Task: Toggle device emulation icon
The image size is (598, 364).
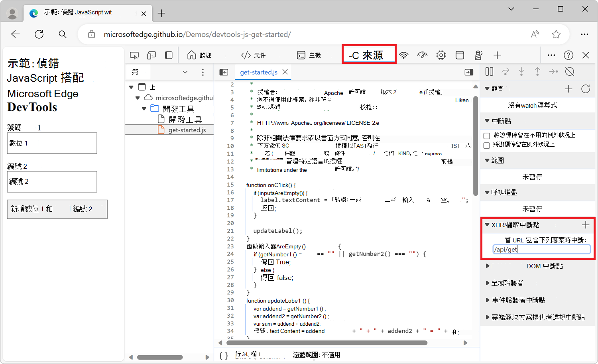Action: click(151, 55)
